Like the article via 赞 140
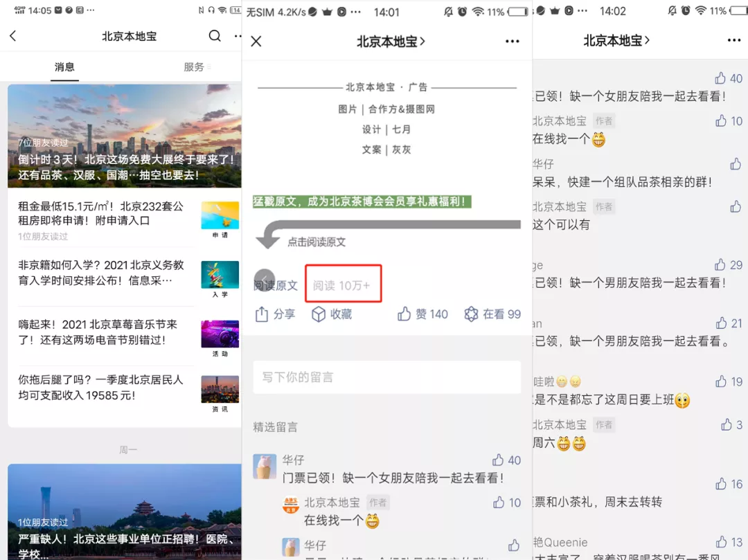 [x=404, y=314]
